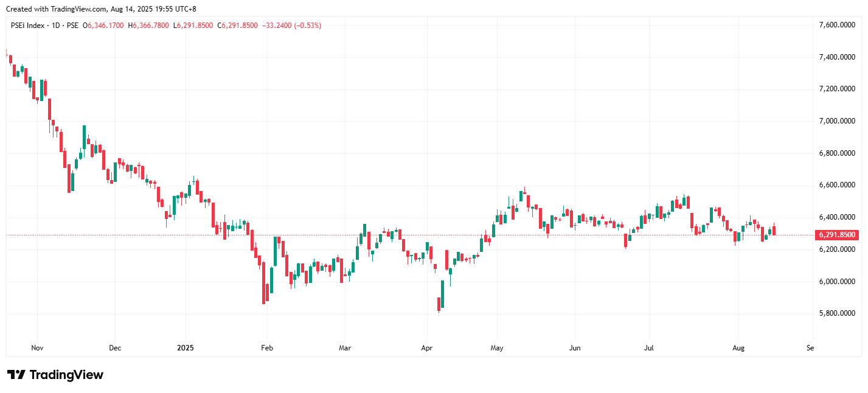Click the "May" time axis label

coord(497,349)
